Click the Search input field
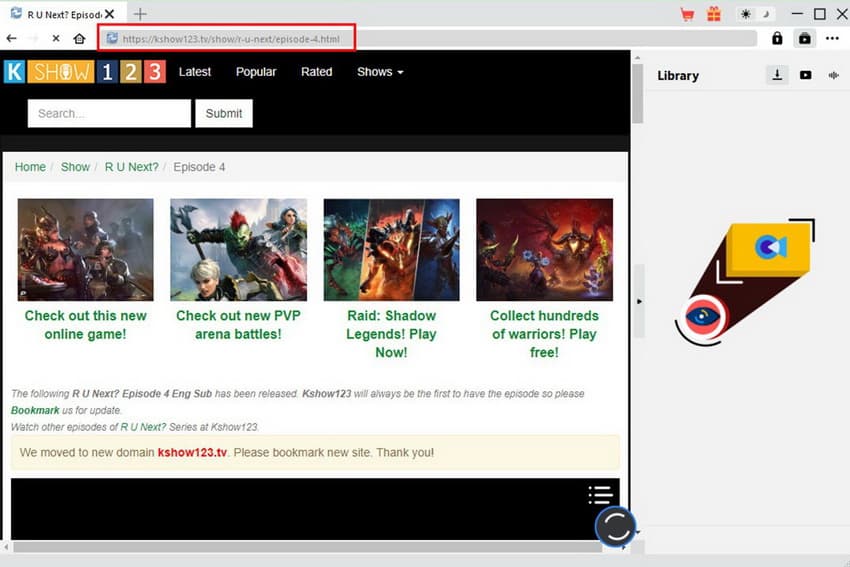Image resolution: width=850 pixels, height=567 pixels. coord(109,113)
